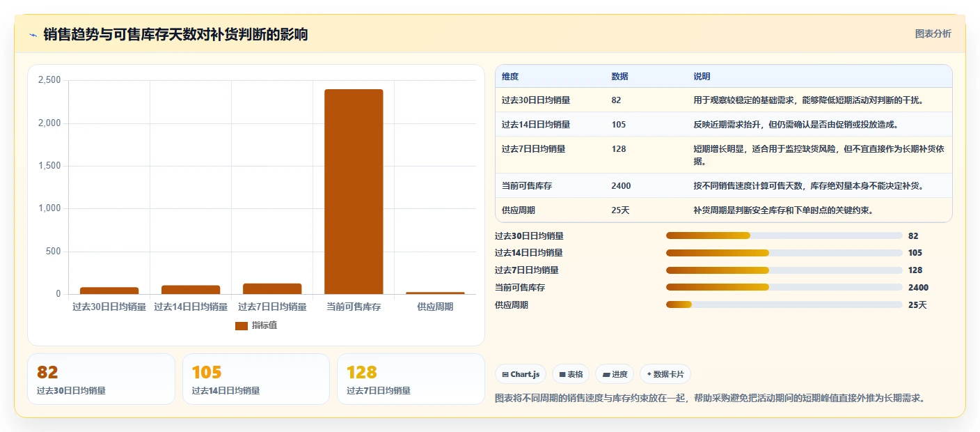Open the data card showing 82
The image size is (980, 432).
coord(101,379)
